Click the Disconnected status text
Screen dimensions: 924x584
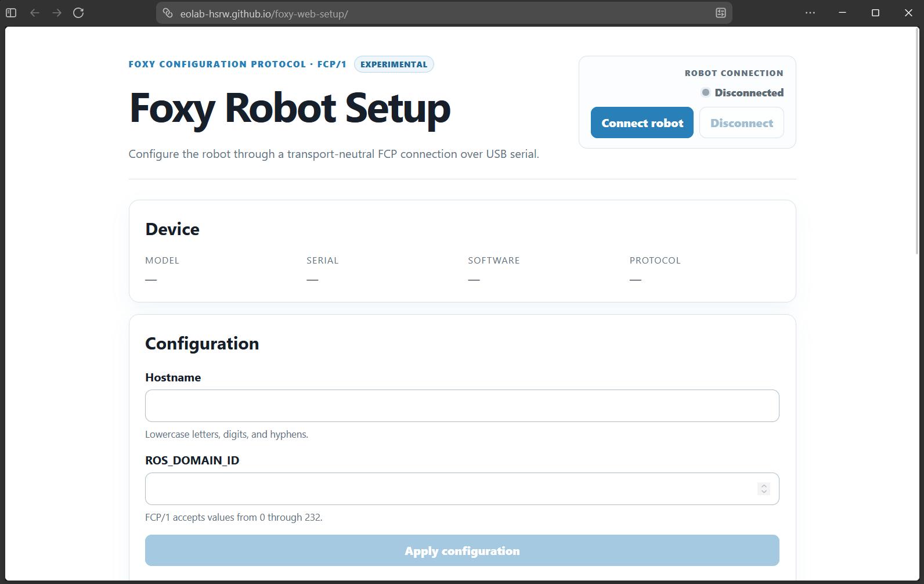(749, 93)
